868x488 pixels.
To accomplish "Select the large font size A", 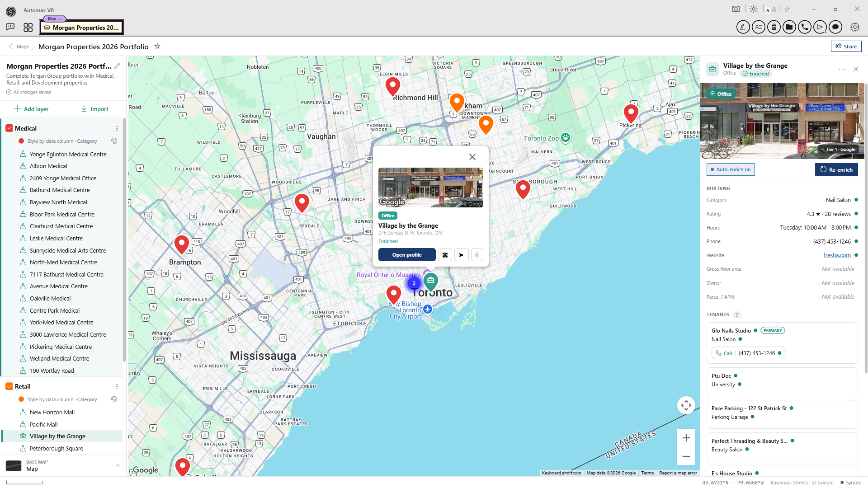I will click(774, 9).
